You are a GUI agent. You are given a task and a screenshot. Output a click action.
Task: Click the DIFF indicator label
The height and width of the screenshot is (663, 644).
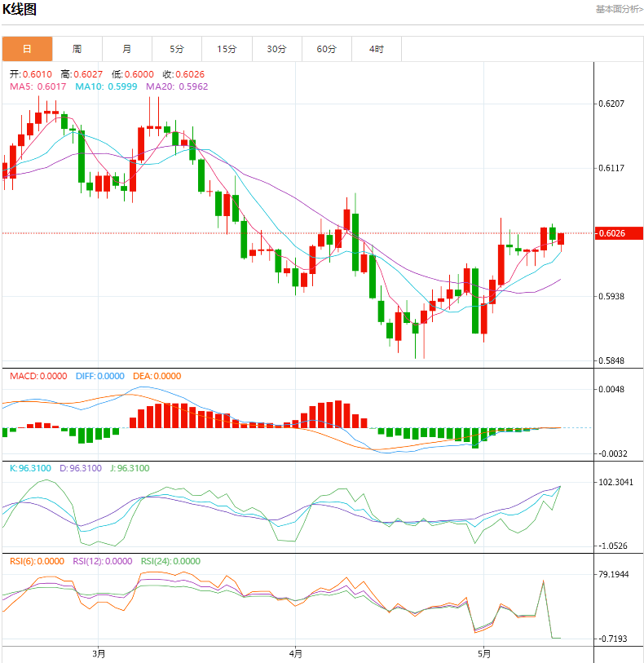click(100, 376)
